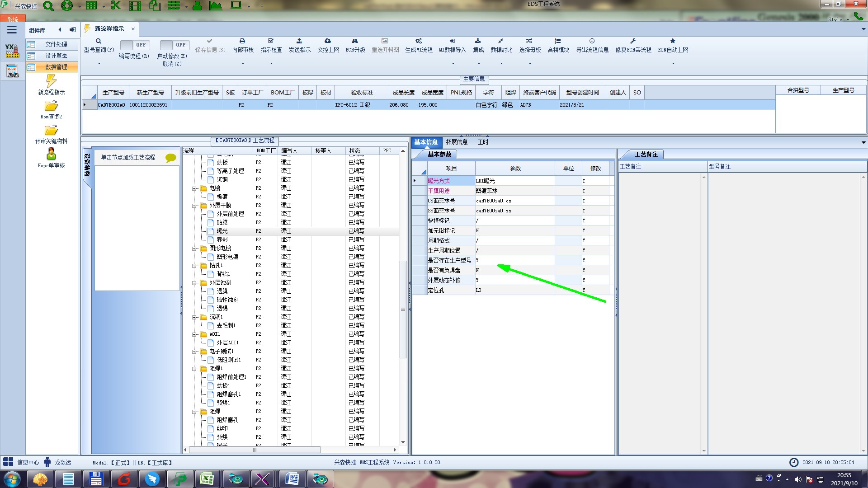868x488 pixels.
Task: Collapse the 外层干膜 tree folder
Action: click(194, 206)
